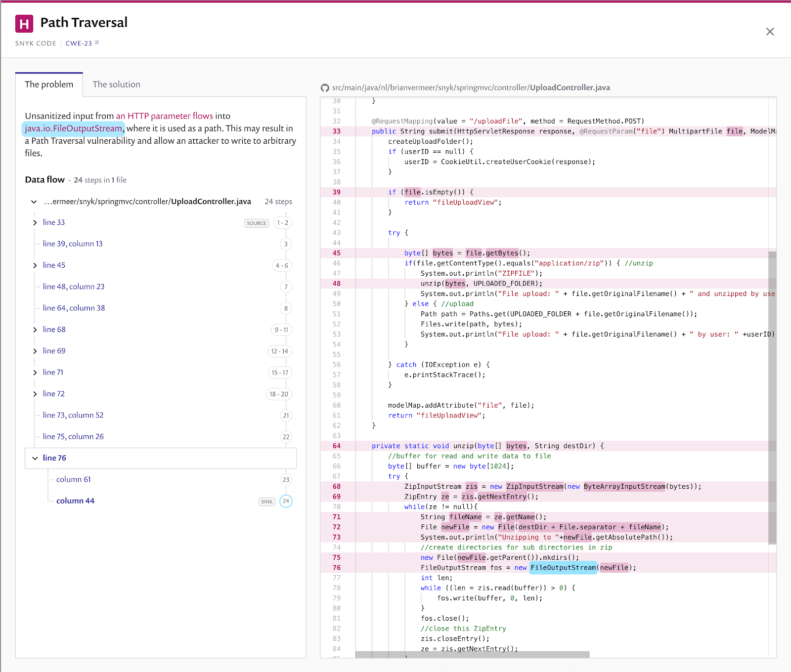Click the 'an HTTP parameter flows' text

point(164,116)
